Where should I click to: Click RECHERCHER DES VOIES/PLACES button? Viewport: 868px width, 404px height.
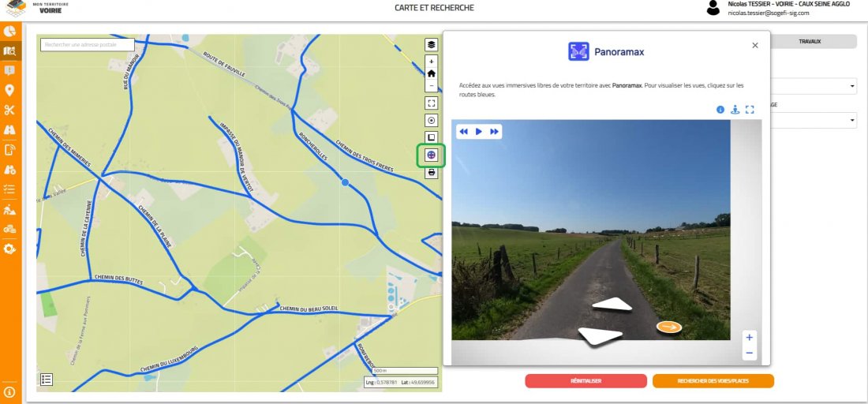click(x=713, y=381)
